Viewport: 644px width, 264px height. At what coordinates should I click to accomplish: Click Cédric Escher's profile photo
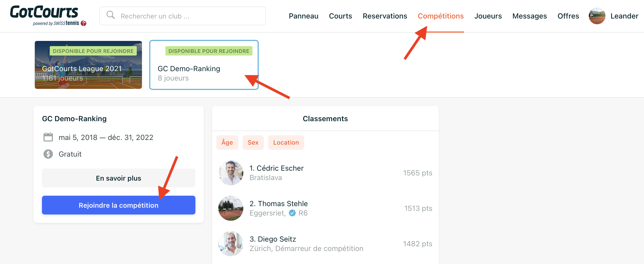pyautogui.click(x=231, y=173)
